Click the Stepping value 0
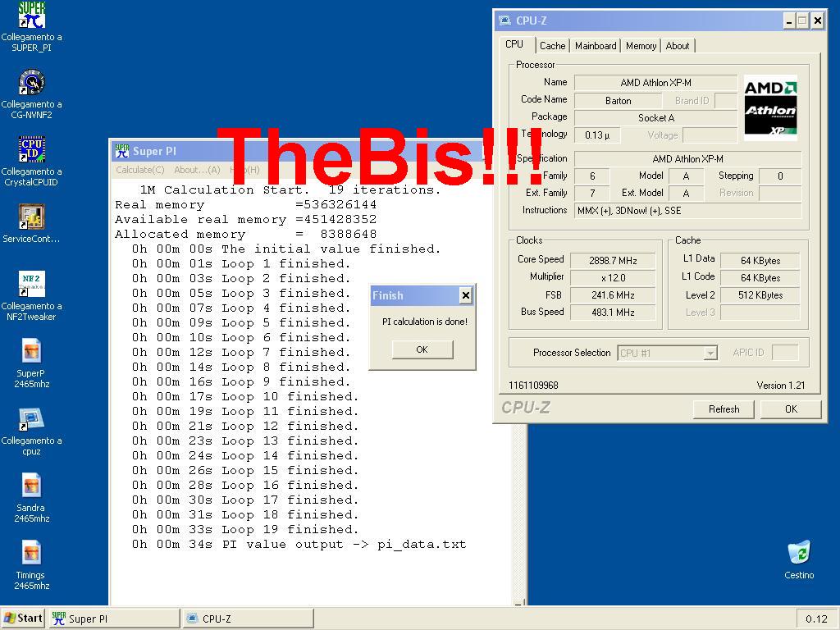840x630 pixels. (x=780, y=176)
